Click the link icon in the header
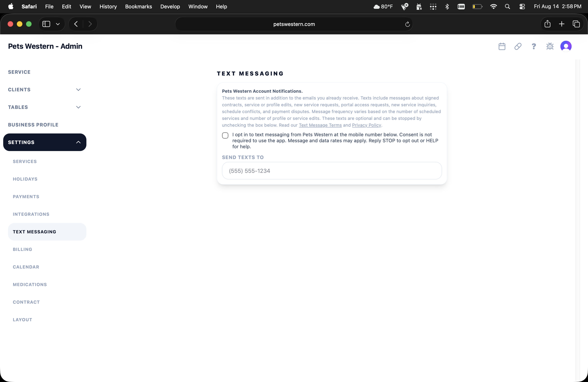588x382 pixels. [518, 46]
